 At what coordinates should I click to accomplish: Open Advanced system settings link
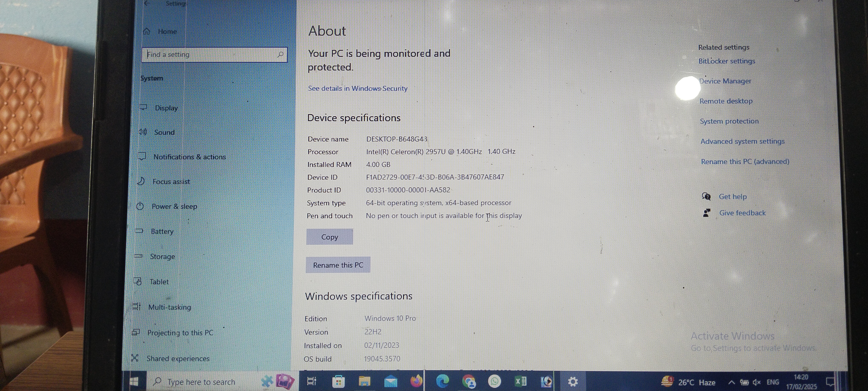742,141
